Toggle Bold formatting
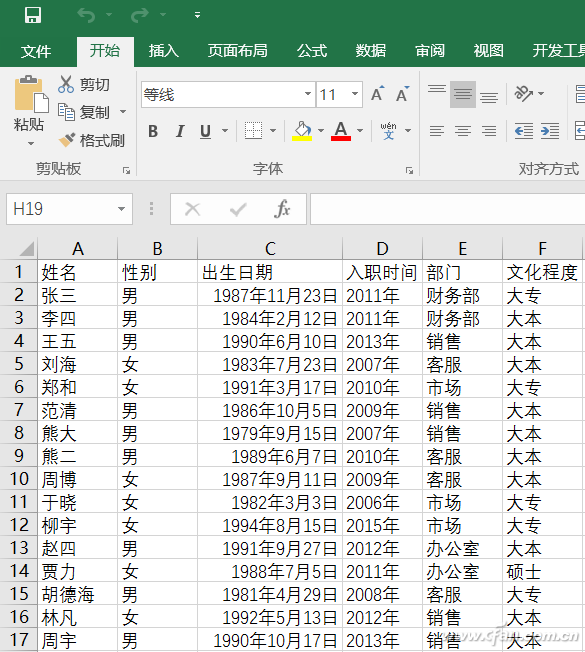The height and width of the screenshot is (652, 585). pos(153,131)
